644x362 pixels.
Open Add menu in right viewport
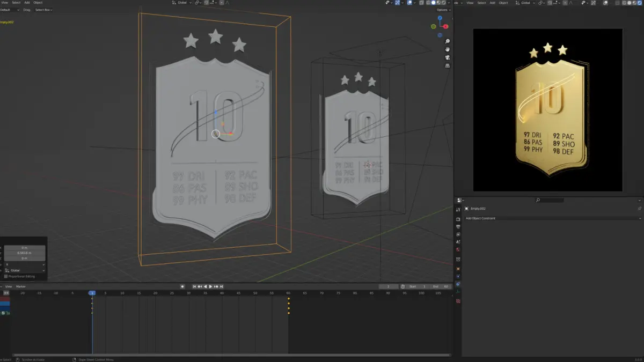(493, 3)
